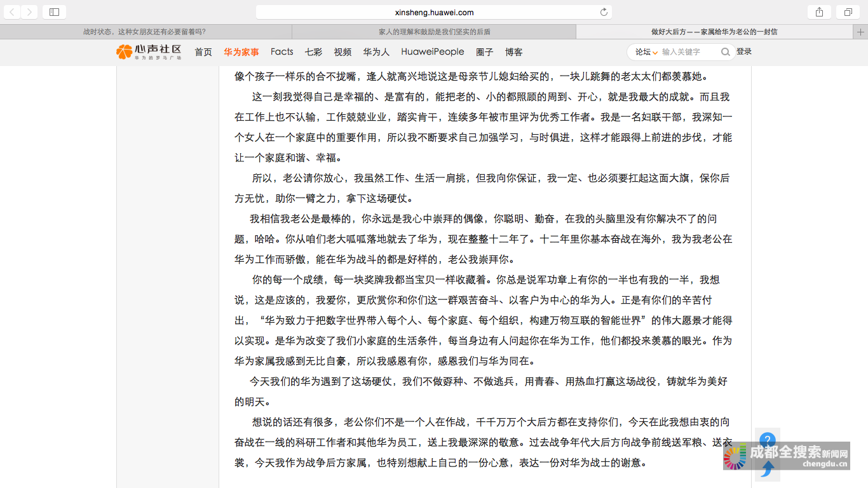Open 华为家事 navigation item
Image resolution: width=868 pixels, height=488 pixels.
[241, 52]
